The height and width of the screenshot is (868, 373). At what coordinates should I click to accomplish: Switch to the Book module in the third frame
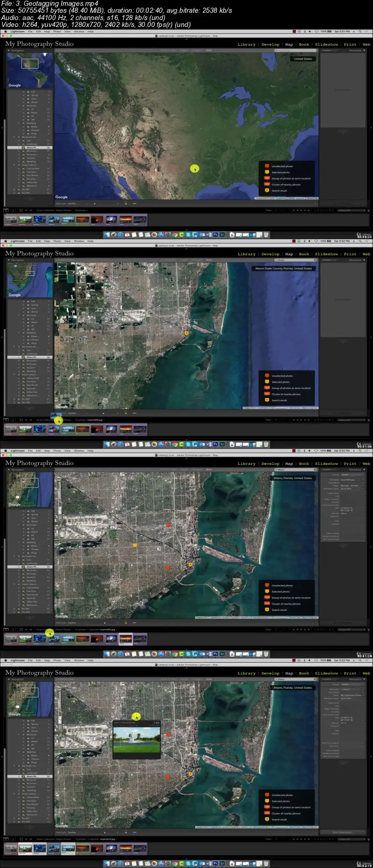(304, 464)
